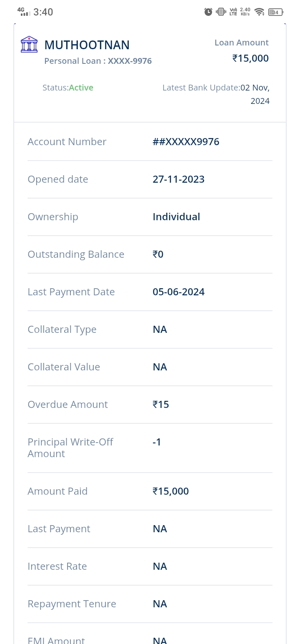Tap the Principal Write-Off Amount label

click(70, 448)
